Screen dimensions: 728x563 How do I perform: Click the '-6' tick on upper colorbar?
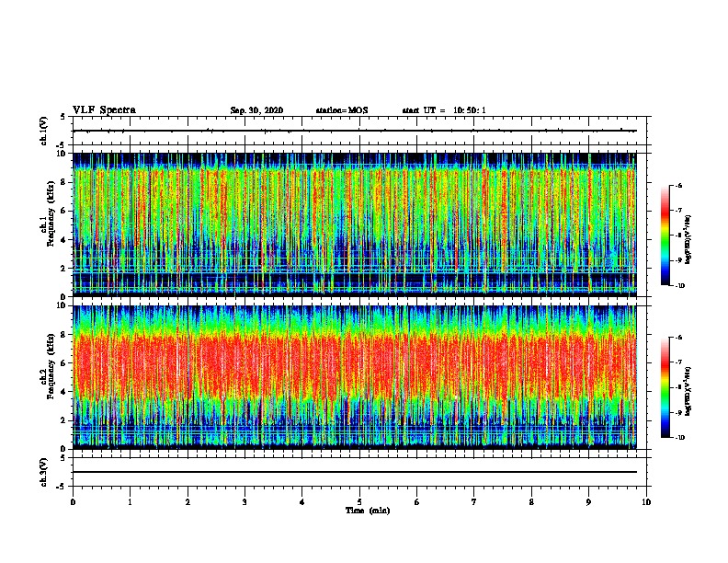point(678,185)
